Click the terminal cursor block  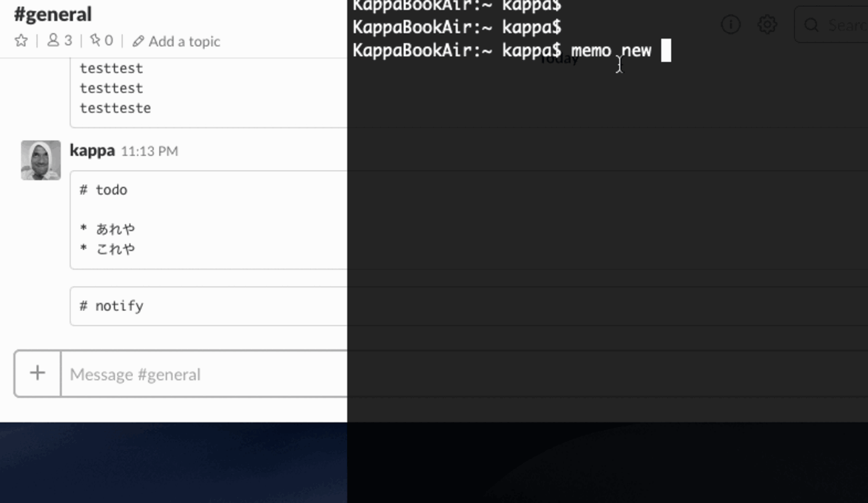(666, 51)
